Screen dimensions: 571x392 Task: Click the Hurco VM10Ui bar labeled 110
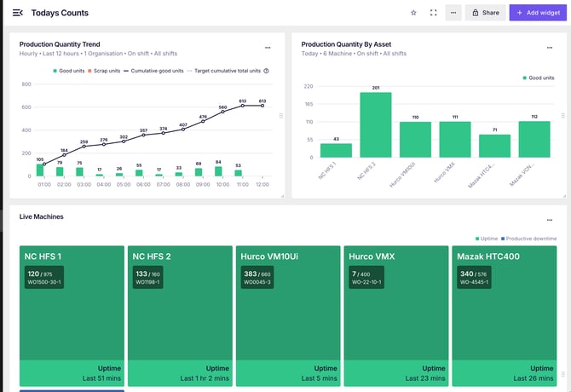tap(416, 140)
